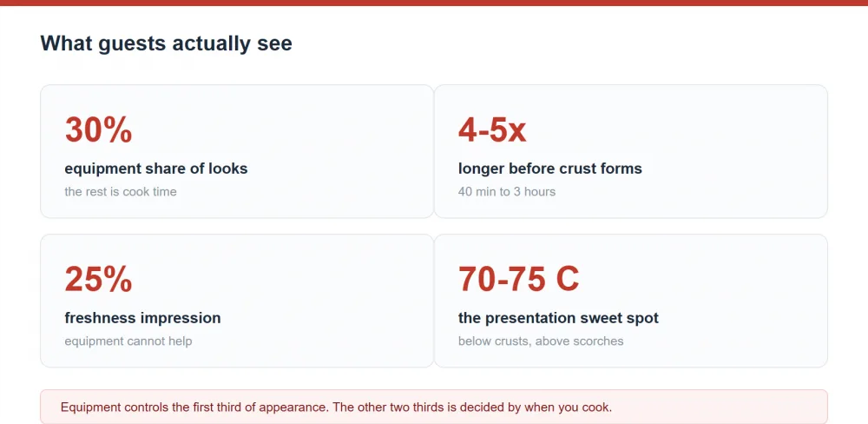Click the crust forms statistic card
The image size is (868, 424).
click(x=631, y=151)
